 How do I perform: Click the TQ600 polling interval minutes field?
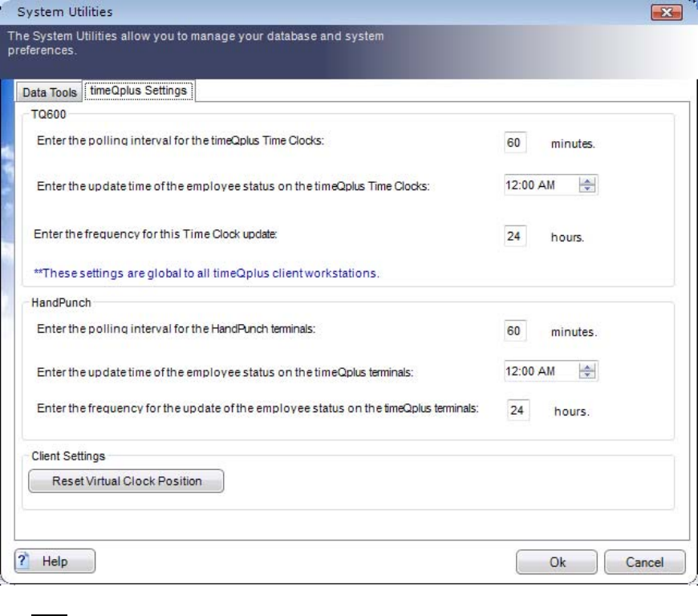click(x=515, y=143)
